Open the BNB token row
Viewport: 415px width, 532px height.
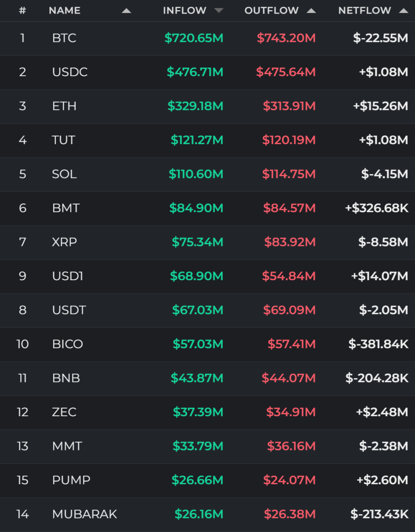207,378
